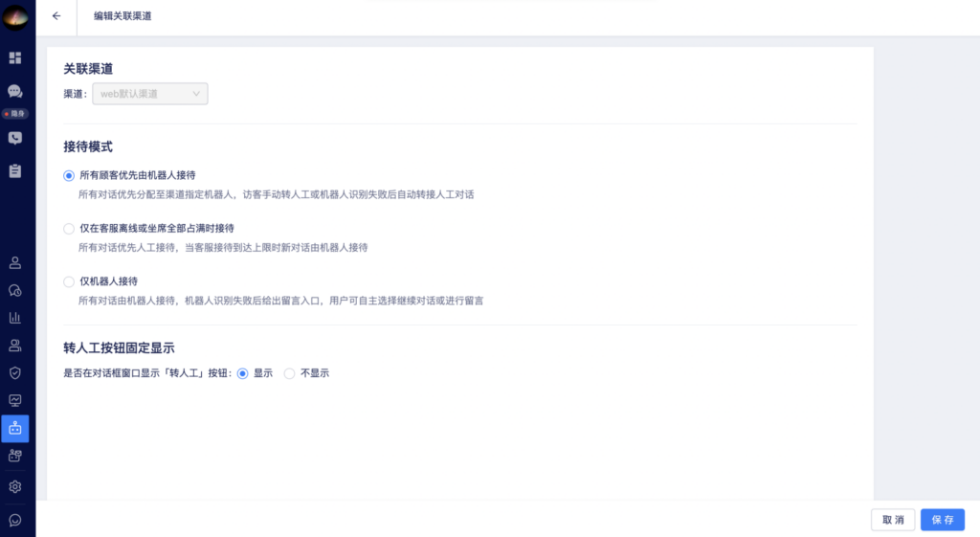980x537 pixels.
Task: Click the 取消 button
Action: (x=893, y=520)
